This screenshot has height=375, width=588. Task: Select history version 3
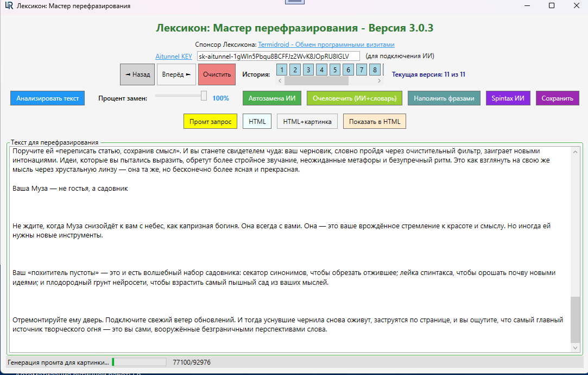click(x=308, y=70)
